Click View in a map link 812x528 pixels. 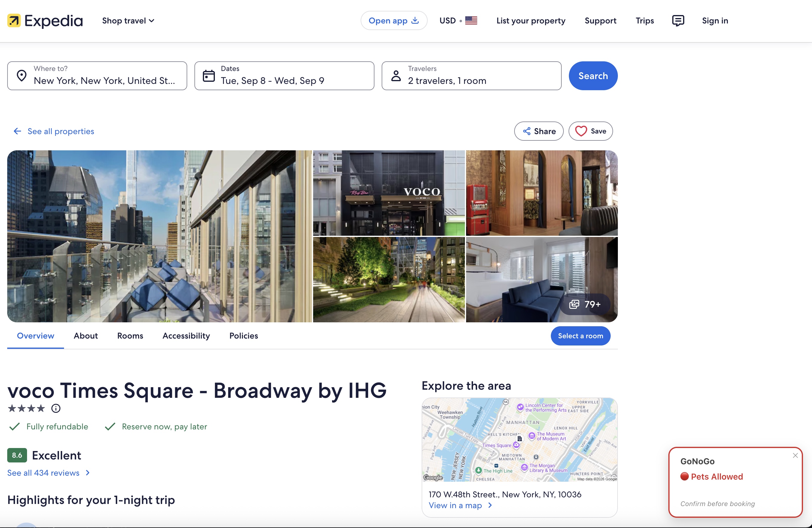pyautogui.click(x=461, y=505)
